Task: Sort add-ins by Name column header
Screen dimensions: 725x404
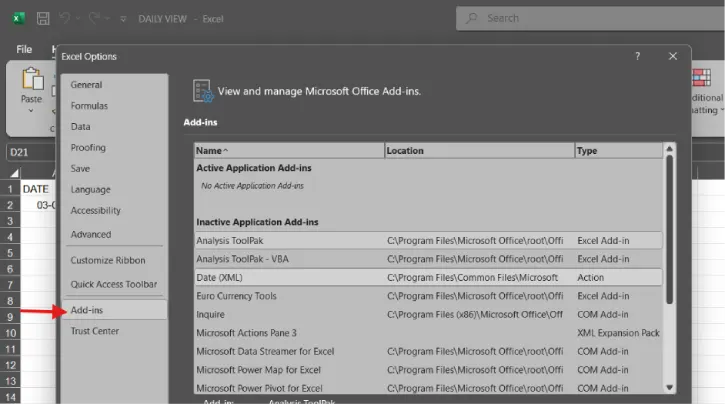Action: point(289,151)
